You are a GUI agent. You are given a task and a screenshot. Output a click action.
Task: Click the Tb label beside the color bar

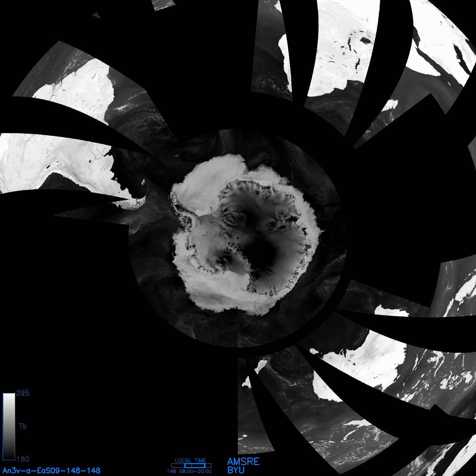point(23,426)
